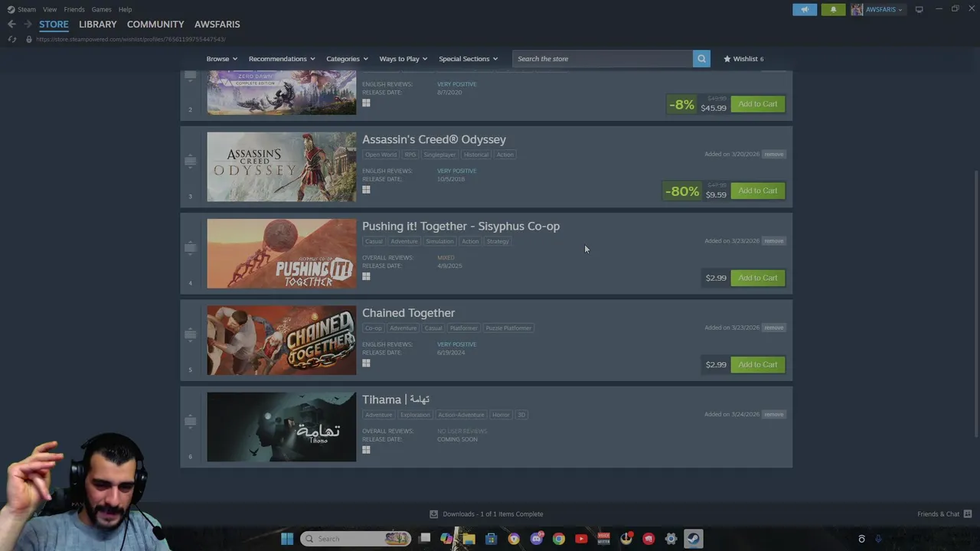Grab the reorder handle for Assassin's Creed Odyssey
980x551 pixels.
coord(191,161)
